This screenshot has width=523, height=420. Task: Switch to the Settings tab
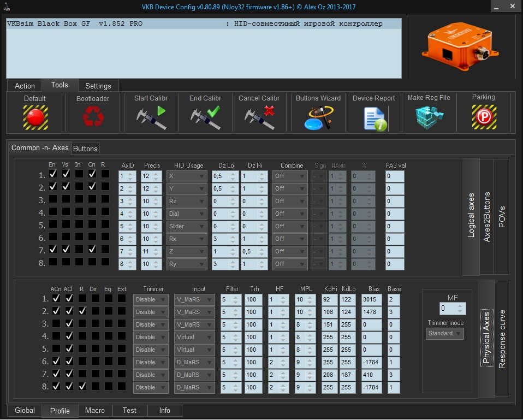pos(98,86)
